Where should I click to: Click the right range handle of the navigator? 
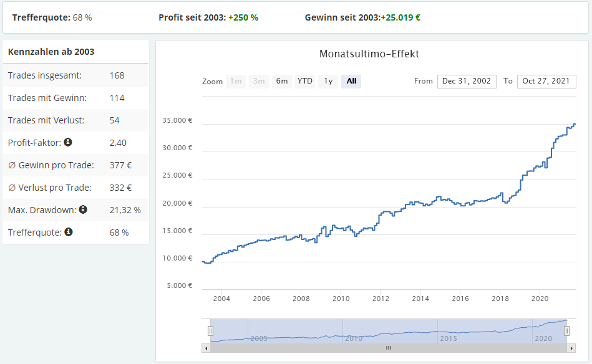pos(567,331)
